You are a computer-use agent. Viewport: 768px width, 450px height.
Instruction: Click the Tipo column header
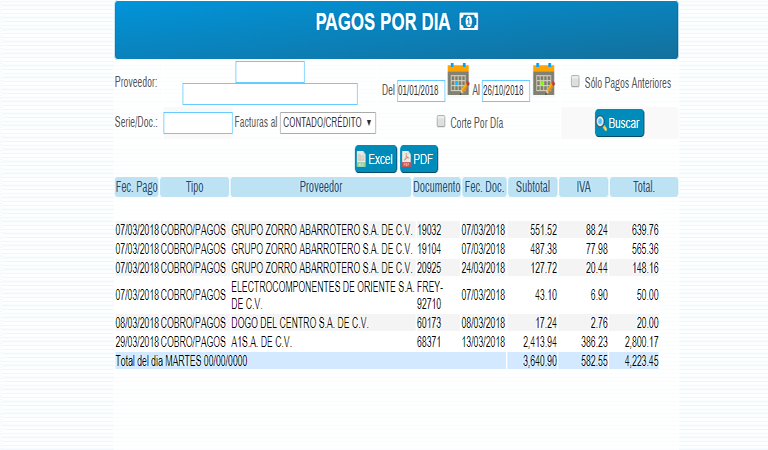pos(194,187)
